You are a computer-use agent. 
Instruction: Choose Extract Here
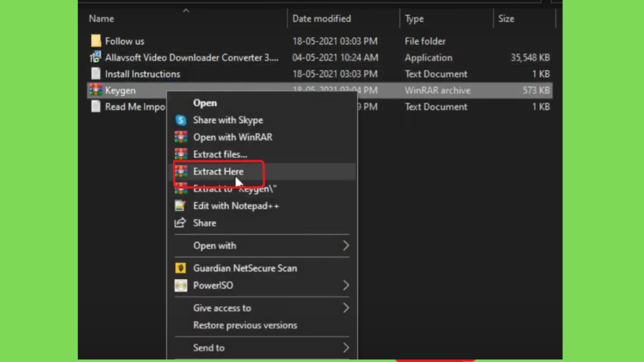pos(218,171)
